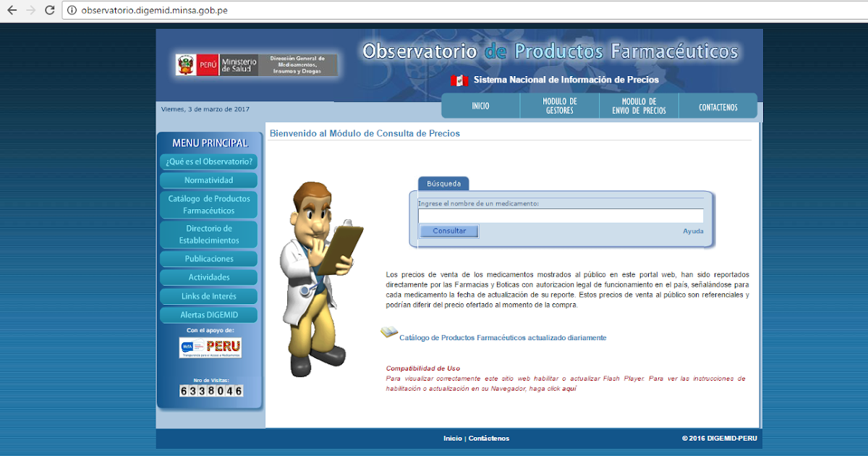The image size is (868, 456).
Task: Open the CONTACTENOS page
Action: (718, 105)
